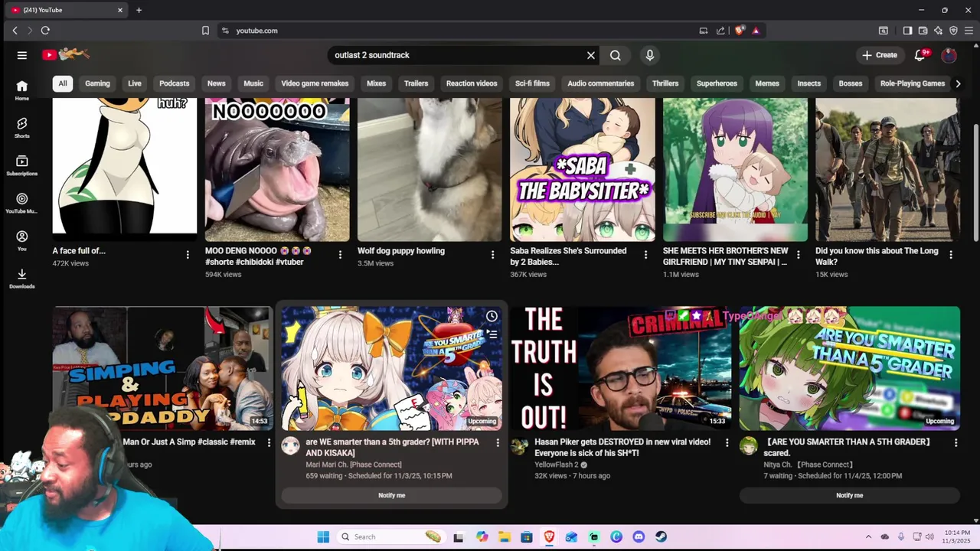The height and width of the screenshot is (551, 980).
Task: Add Mari Mari video to Watch Later
Action: tap(492, 316)
